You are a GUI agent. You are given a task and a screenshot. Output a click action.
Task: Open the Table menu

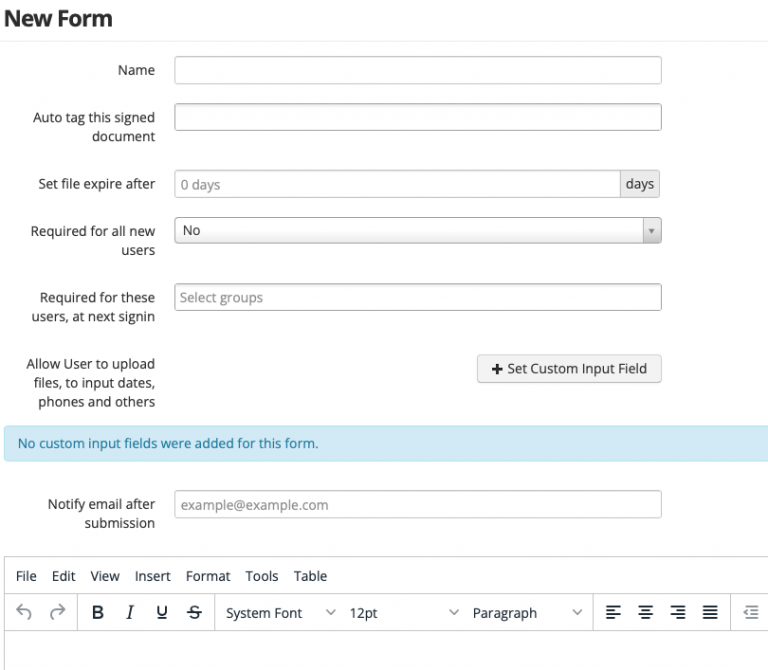(310, 576)
